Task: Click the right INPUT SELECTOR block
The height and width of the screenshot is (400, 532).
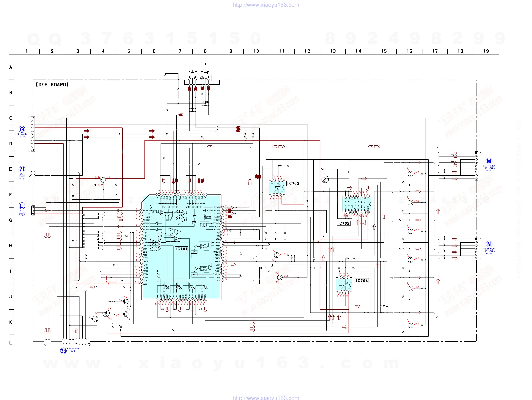Action: pyautogui.click(x=193, y=207)
